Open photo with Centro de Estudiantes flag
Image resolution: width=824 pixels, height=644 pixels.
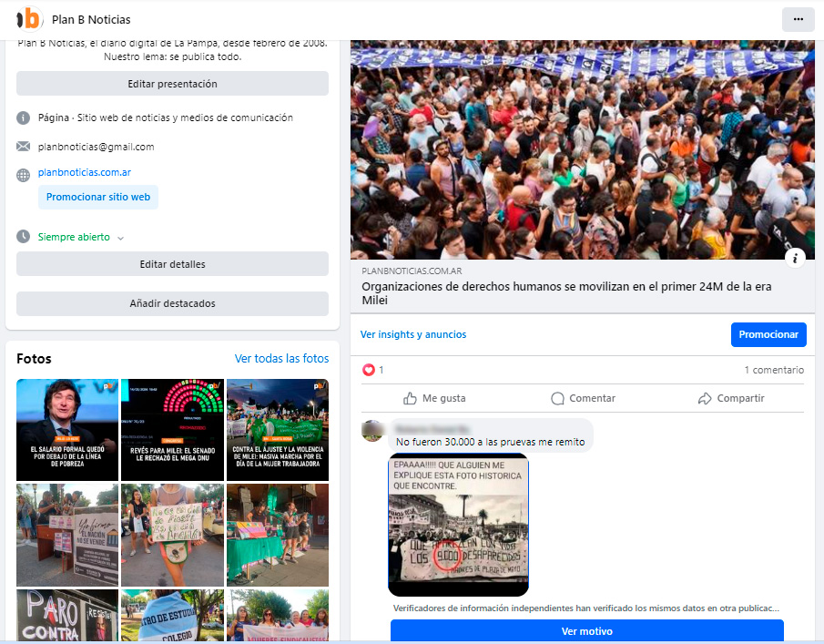(172, 615)
